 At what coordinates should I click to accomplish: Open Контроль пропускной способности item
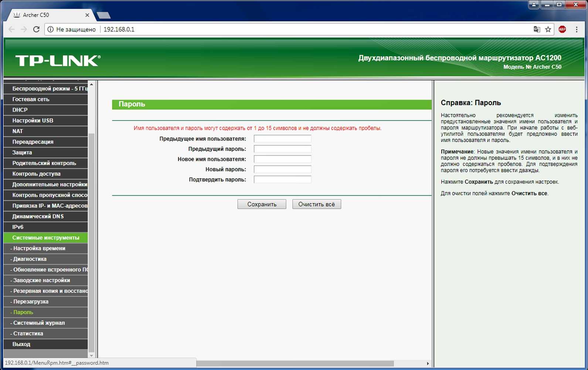[x=45, y=195]
